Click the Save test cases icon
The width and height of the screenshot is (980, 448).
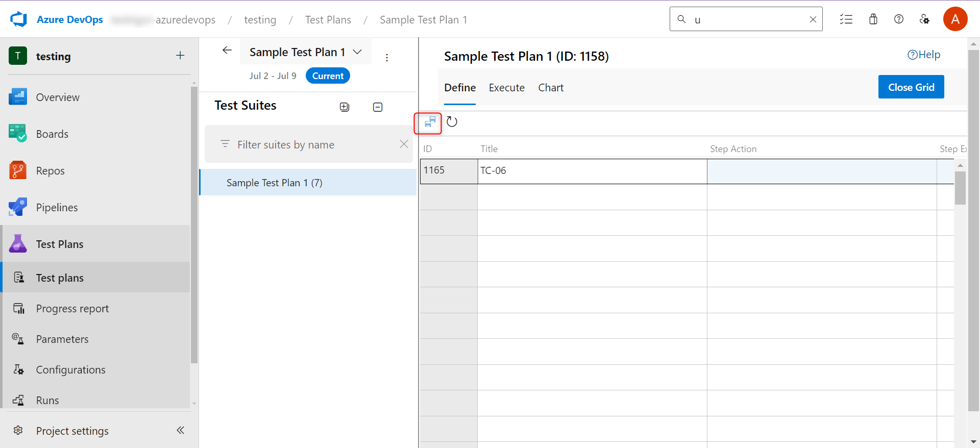430,122
